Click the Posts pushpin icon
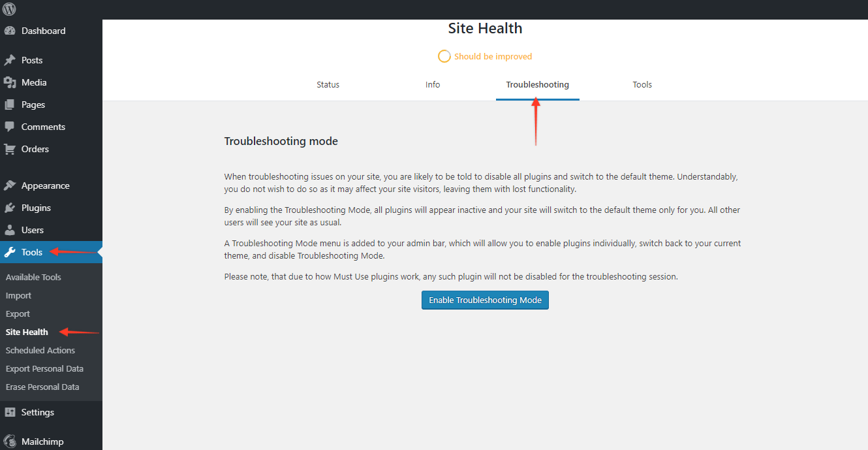Viewport: 868px width, 450px height. [10, 60]
